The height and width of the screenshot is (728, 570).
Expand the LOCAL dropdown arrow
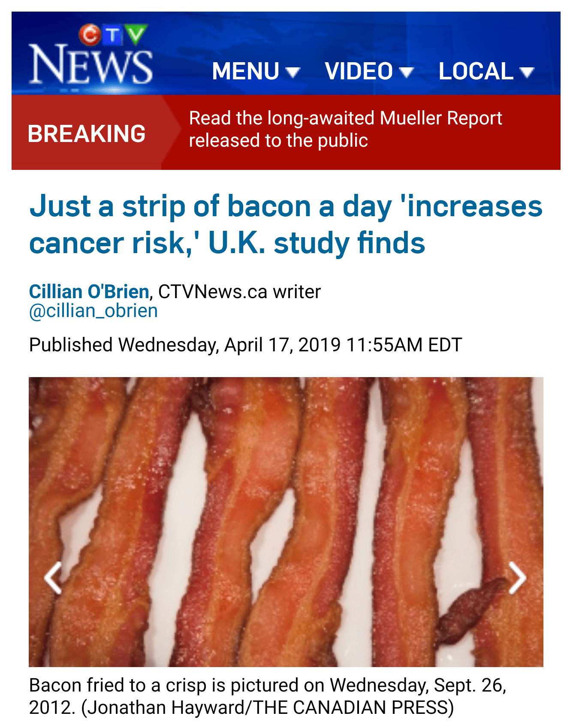pyautogui.click(x=527, y=72)
